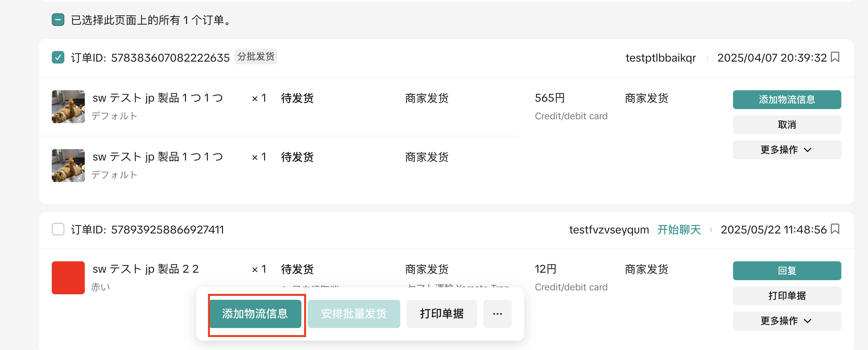Toggle the select-all orders checkbox
Image resolution: width=868 pixels, height=350 pixels.
pyautogui.click(x=58, y=20)
